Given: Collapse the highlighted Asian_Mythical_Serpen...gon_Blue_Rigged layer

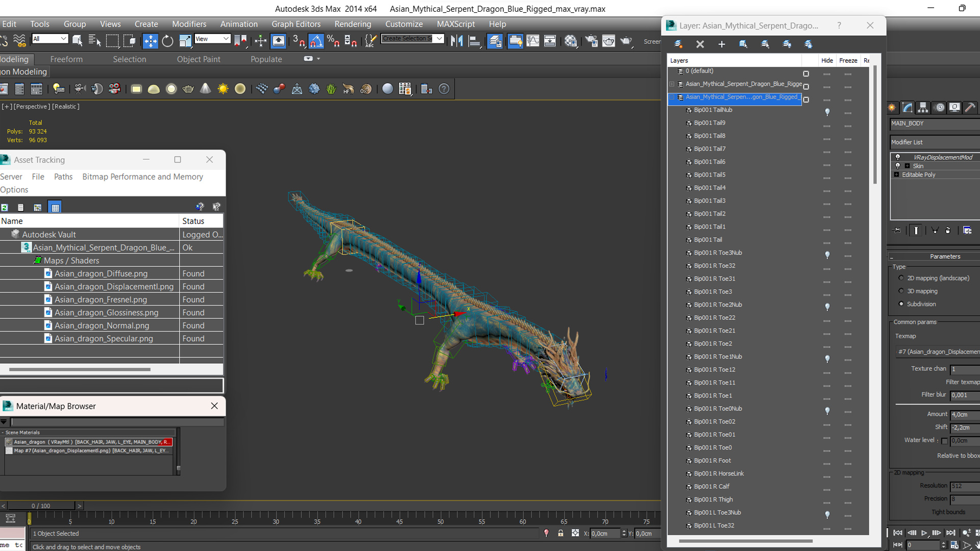Looking at the screenshot, I should (672, 97).
